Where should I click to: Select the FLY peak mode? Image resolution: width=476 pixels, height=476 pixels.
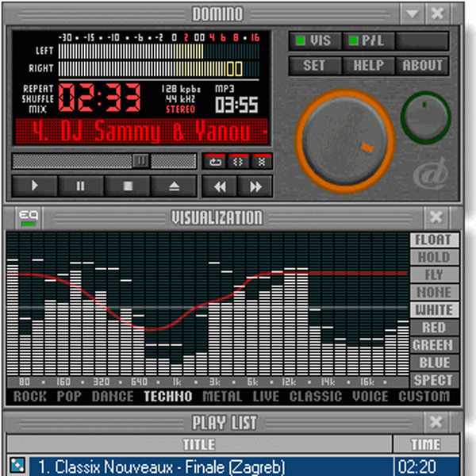tap(434, 275)
